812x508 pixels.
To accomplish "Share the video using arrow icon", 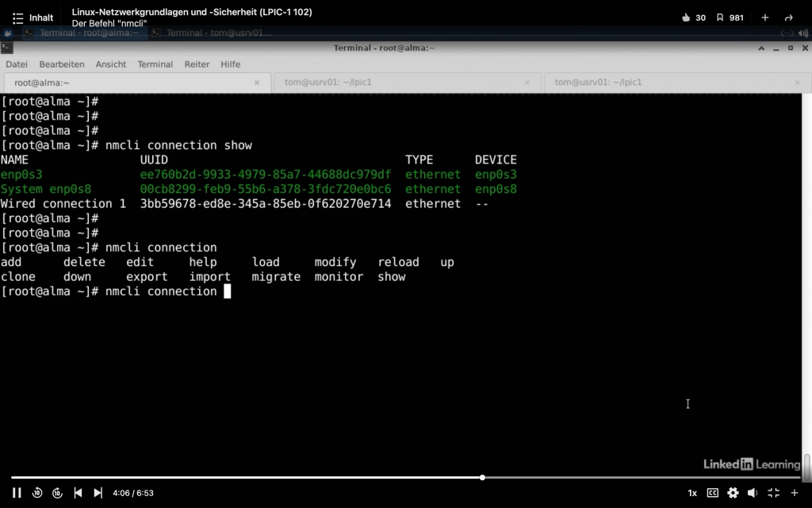I will tap(788, 17).
